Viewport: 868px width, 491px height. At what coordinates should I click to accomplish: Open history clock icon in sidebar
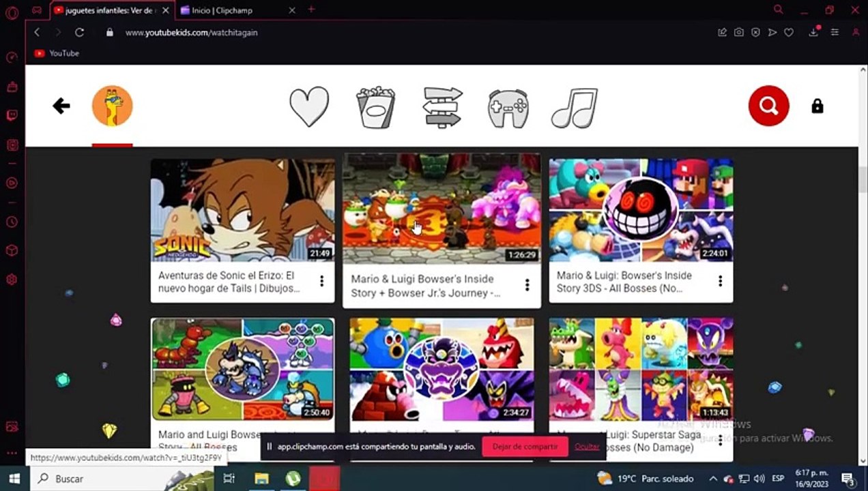(12, 222)
